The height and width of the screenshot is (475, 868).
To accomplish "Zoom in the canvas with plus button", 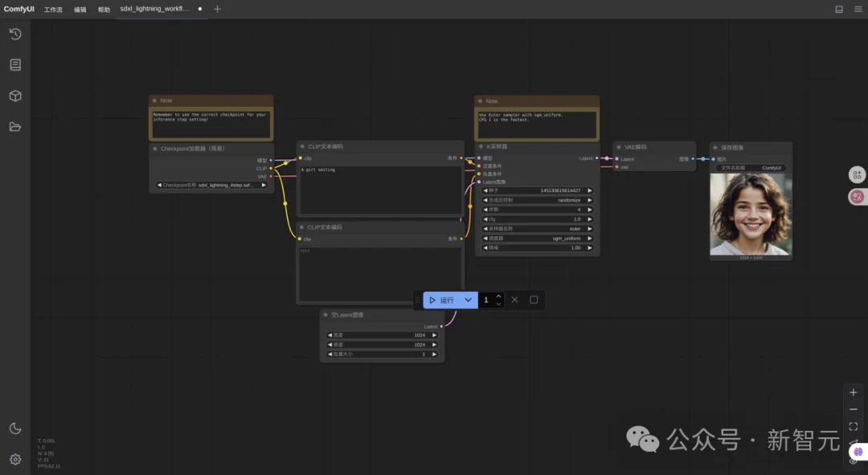I will tap(853, 392).
